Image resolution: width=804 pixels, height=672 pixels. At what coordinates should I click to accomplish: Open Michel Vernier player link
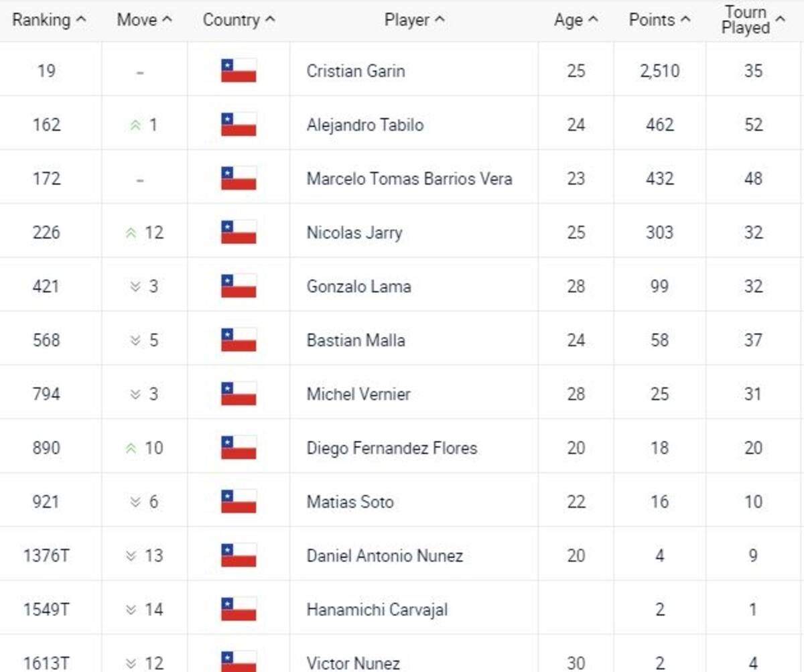click(x=358, y=394)
